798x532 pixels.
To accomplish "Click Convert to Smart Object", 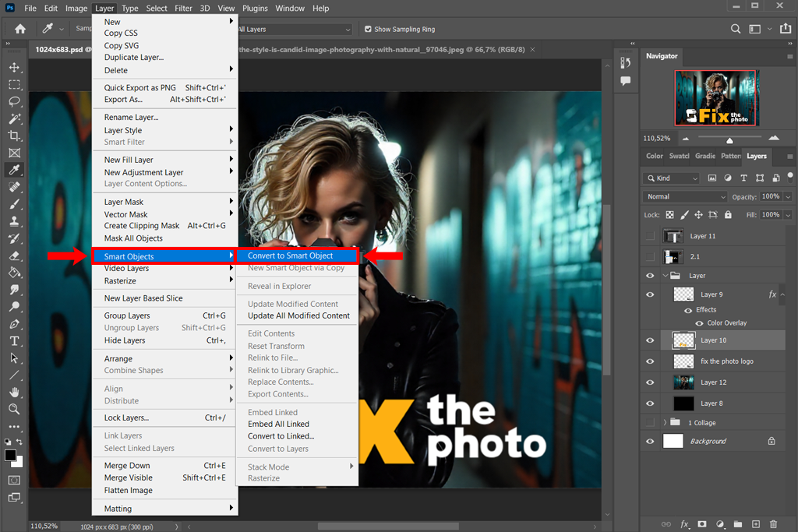I will 291,255.
